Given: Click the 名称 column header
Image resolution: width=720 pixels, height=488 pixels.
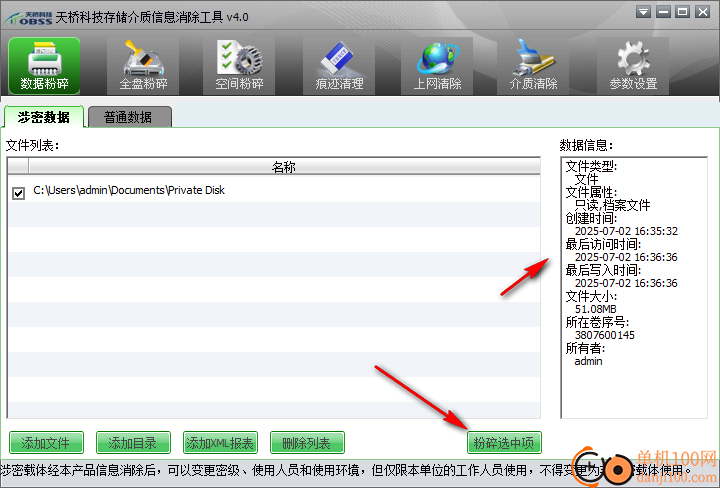Looking at the screenshot, I should 284,167.
